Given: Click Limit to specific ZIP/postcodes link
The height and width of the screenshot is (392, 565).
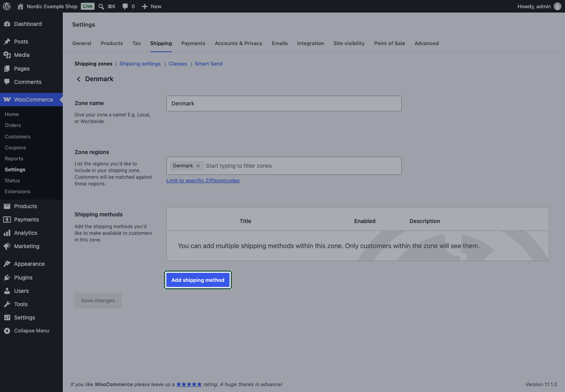Looking at the screenshot, I should click(203, 181).
